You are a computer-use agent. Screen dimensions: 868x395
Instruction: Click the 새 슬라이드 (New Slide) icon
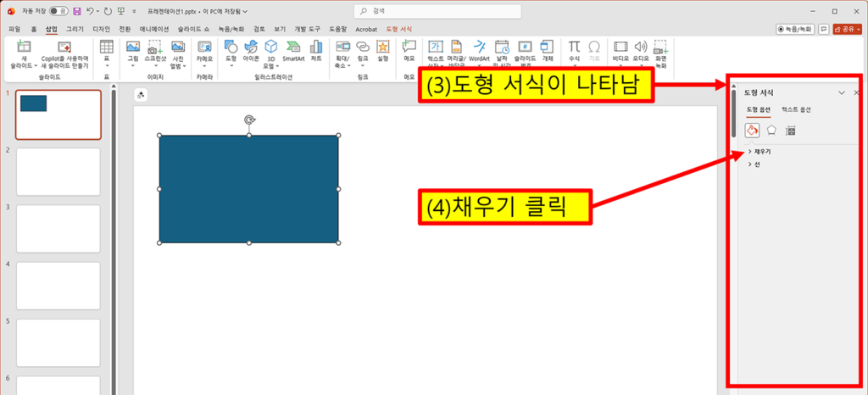tap(24, 47)
